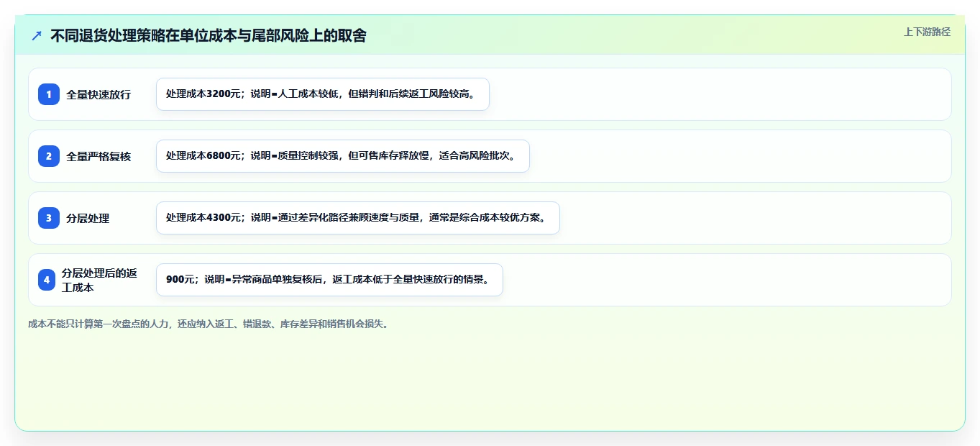
Task: Click the 900元 rework cost description box
Action: click(329, 280)
